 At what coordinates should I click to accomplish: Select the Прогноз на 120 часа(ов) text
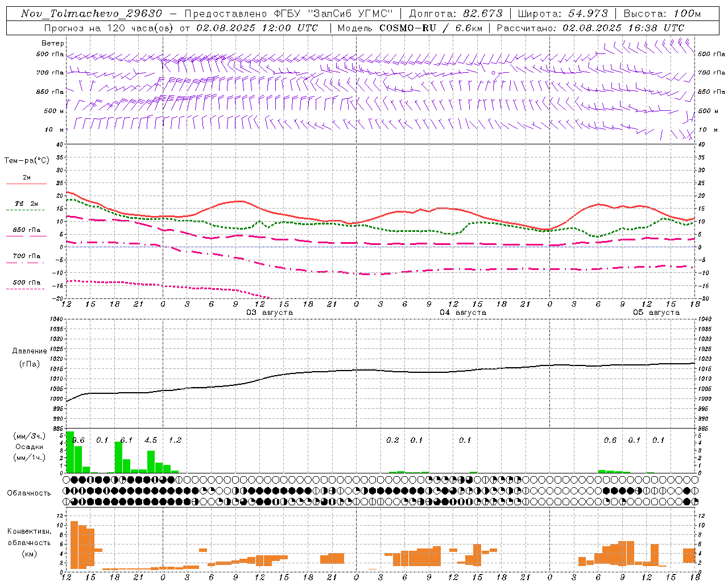(x=108, y=28)
